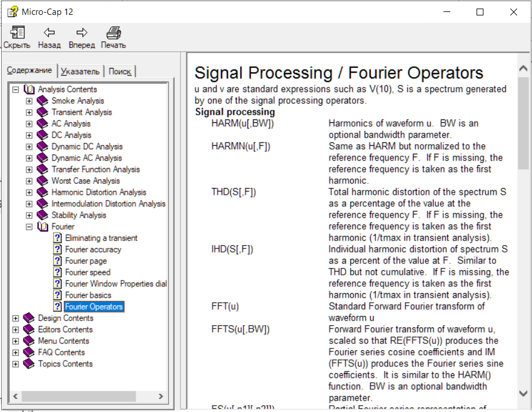Expand the Menu Contents node
Viewport: 532px width, 412px height.
(x=15, y=341)
